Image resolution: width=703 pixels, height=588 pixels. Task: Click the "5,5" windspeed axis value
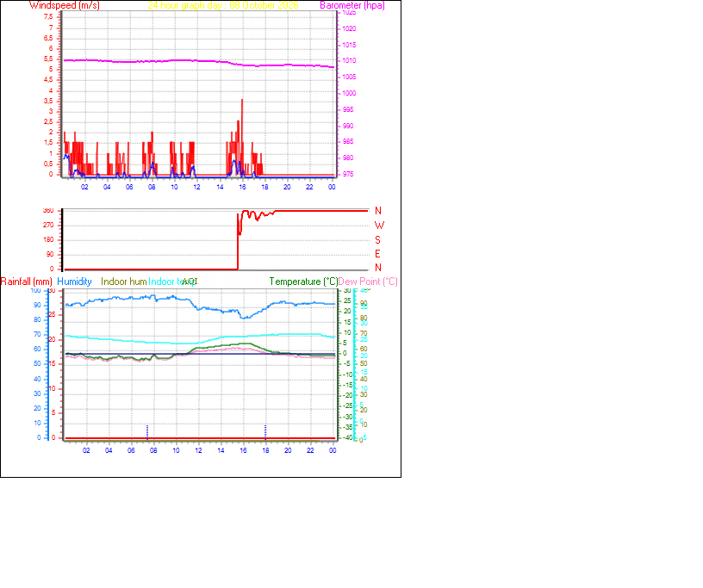(x=48, y=59)
